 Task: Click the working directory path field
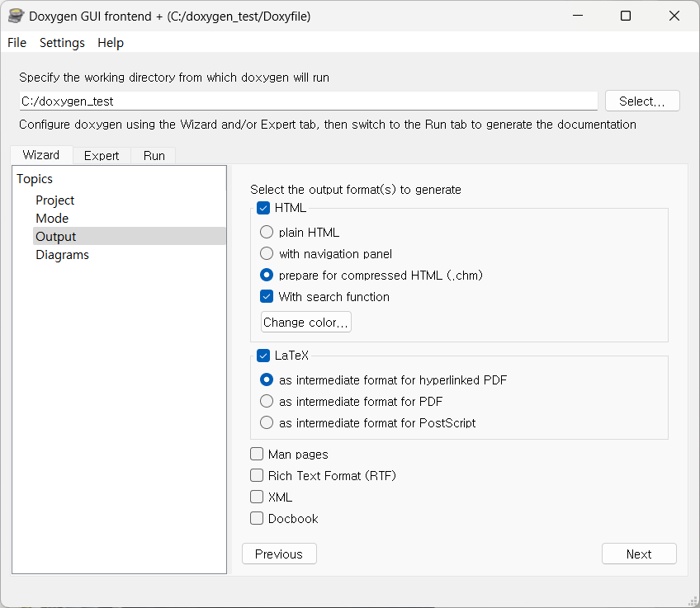[308, 101]
